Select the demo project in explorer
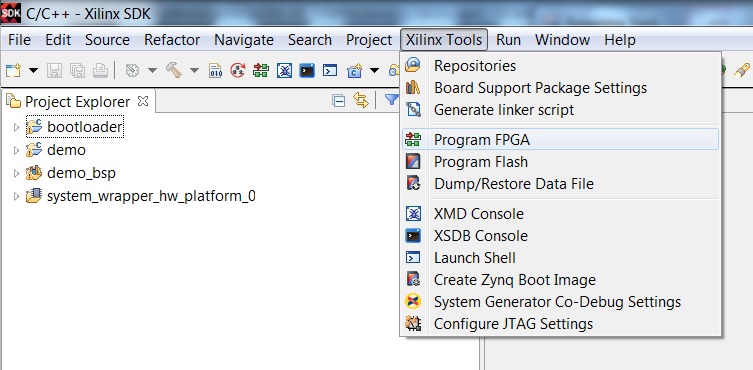The image size is (753, 370). 66,150
